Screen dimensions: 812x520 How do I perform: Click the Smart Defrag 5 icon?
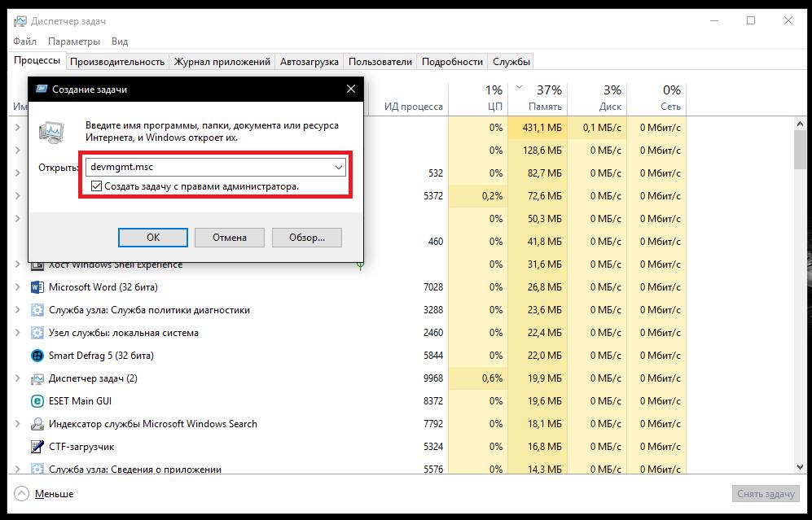[37, 356]
